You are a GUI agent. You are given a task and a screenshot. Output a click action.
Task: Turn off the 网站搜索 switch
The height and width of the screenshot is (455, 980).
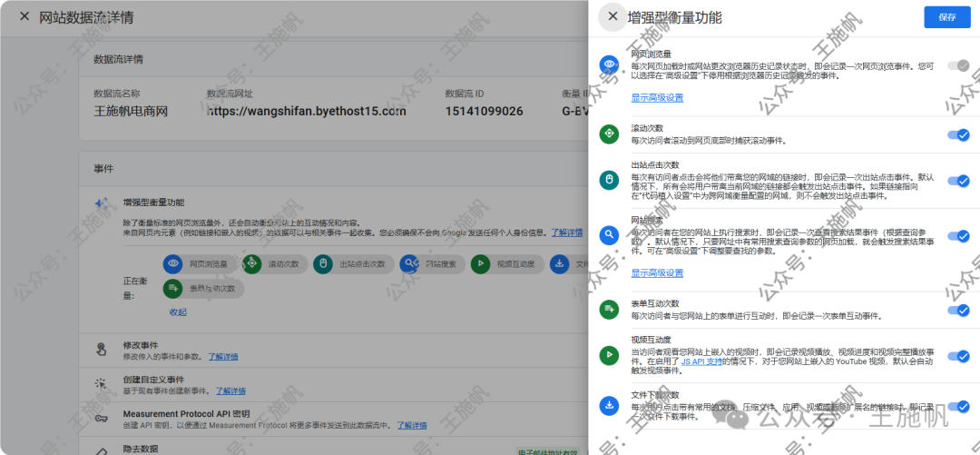click(958, 235)
